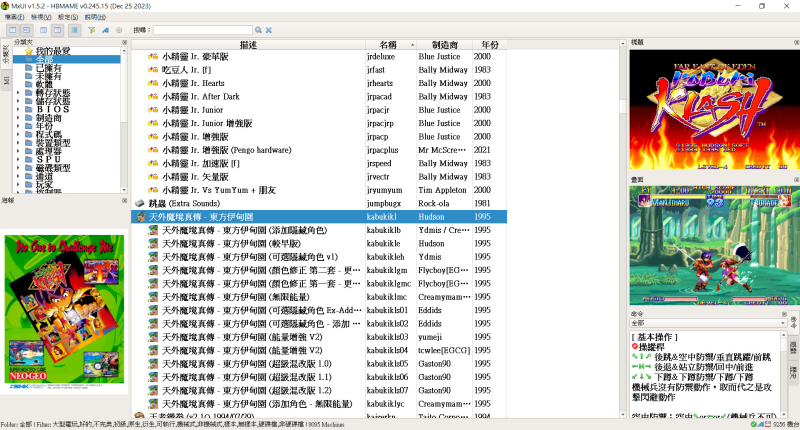
Task: Click the icon of 吃豆人 Jr. [f]
Action: tap(153, 70)
